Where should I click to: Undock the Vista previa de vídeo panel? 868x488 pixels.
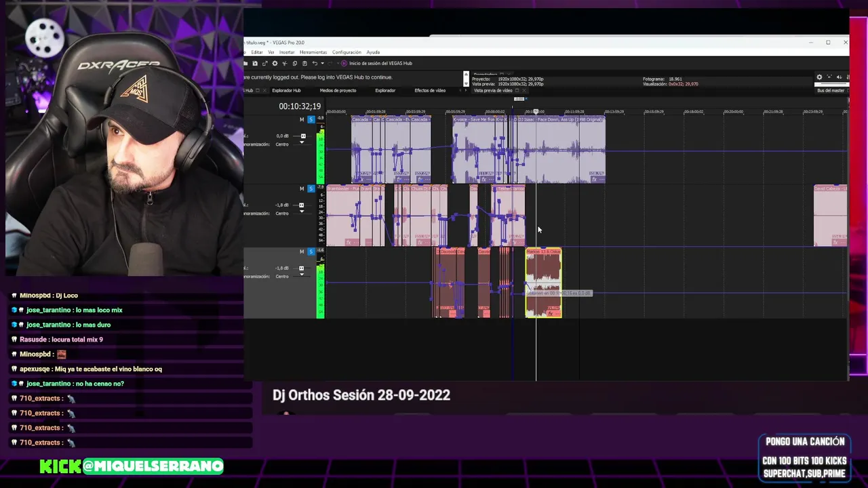coord(517,90)
